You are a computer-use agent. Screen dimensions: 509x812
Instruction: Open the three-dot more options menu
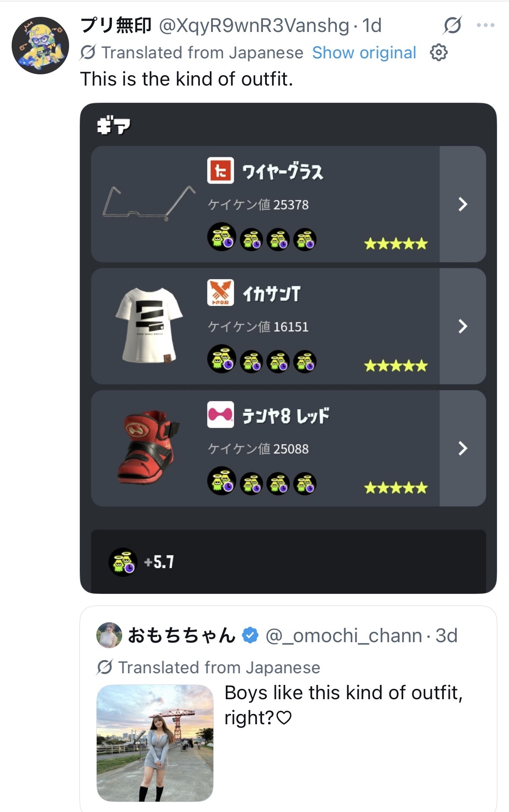click(486, 25)
